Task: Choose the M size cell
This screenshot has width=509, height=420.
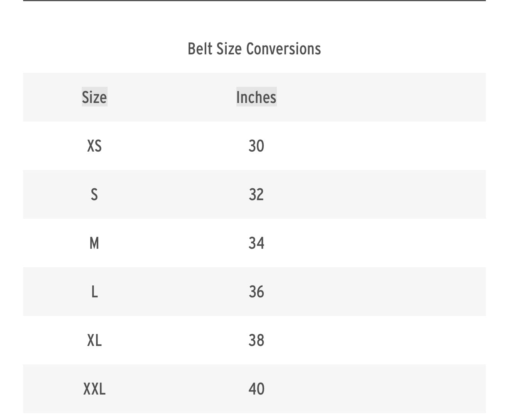Action: (94, 243)
